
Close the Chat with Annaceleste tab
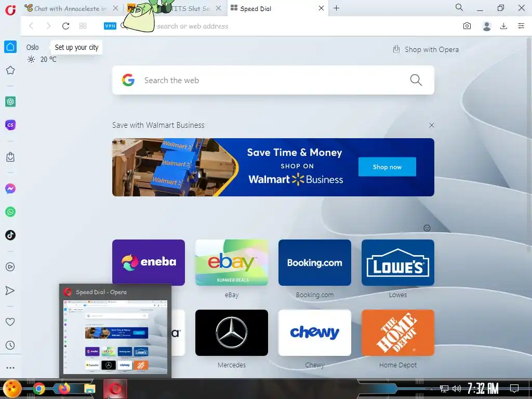(116, 8)
